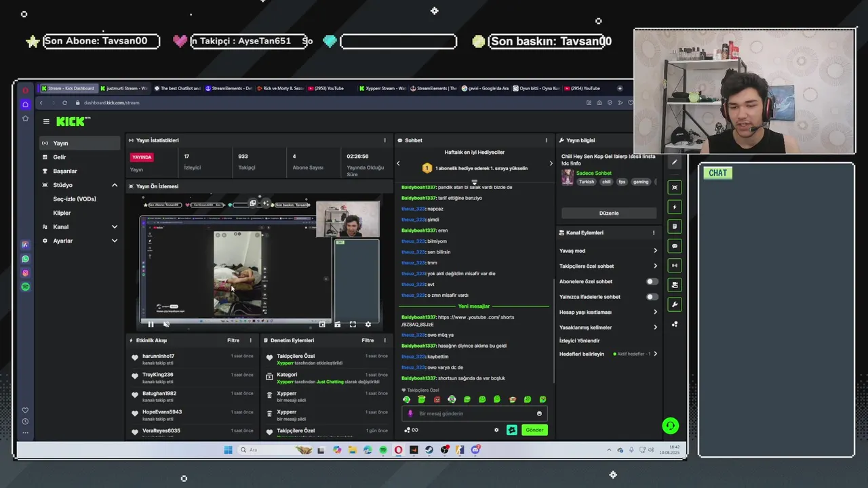Click the pencil edit icon in right rail
Viewport: 868px width, 488px height.
[x=674, y=162]
